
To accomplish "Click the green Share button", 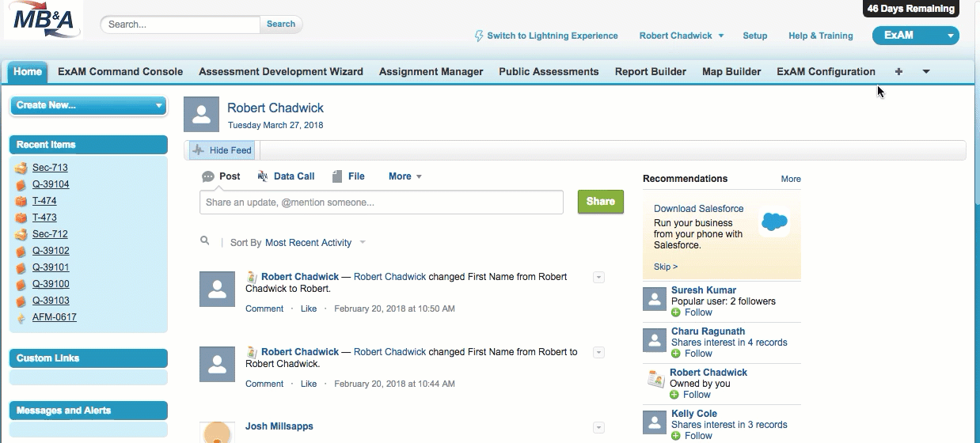I will coord(601,202).
